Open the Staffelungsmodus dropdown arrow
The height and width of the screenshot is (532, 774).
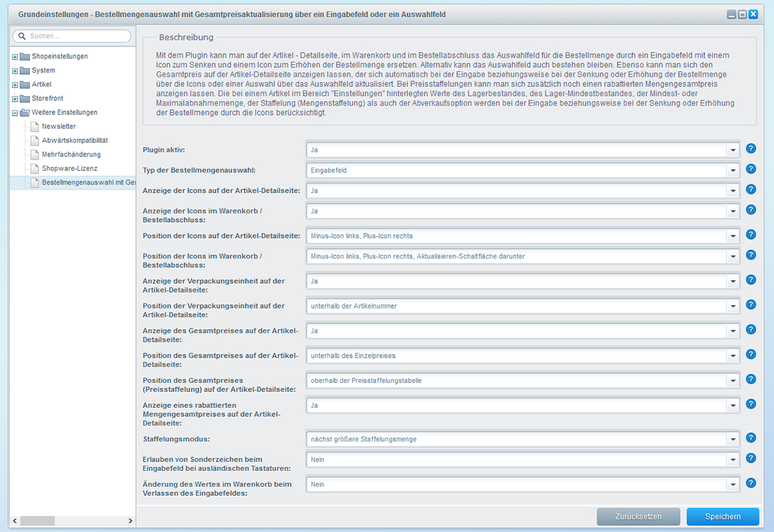(733, 440)
